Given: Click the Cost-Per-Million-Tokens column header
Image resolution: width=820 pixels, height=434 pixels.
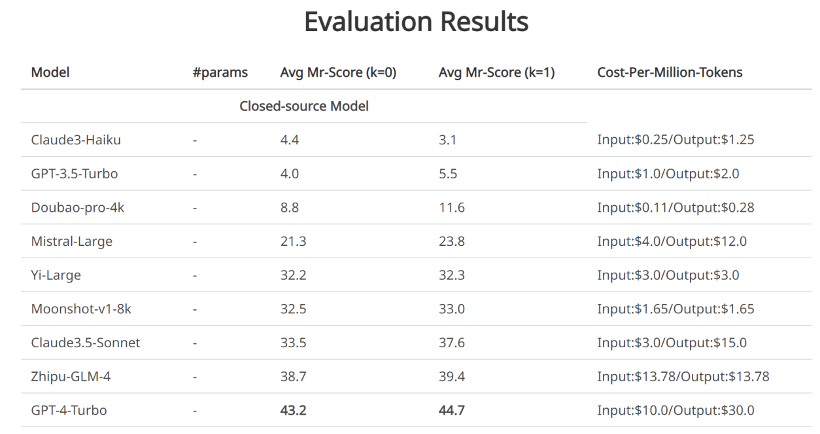Looking at the screenshot, I should [x=669, y=73].
